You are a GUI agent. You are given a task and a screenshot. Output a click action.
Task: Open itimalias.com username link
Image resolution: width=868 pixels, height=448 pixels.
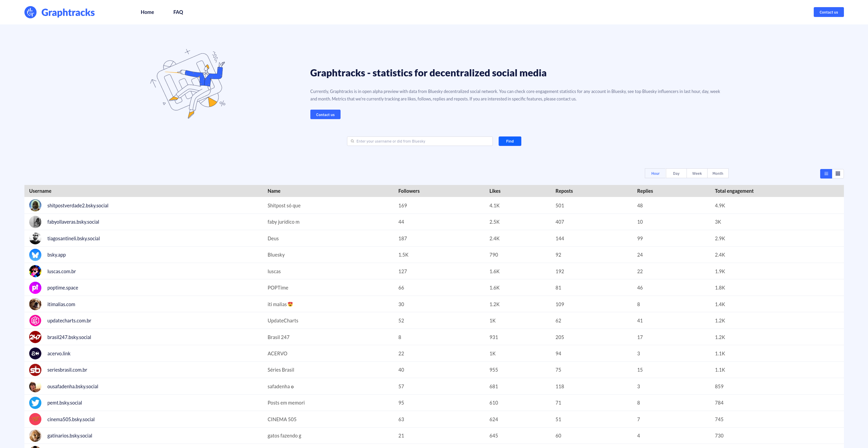(61, 304)
